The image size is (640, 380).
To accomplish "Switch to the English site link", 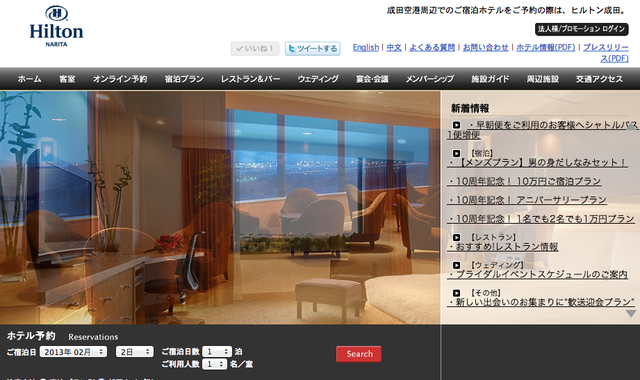I will pyautogui.click(x=366, y=47).
